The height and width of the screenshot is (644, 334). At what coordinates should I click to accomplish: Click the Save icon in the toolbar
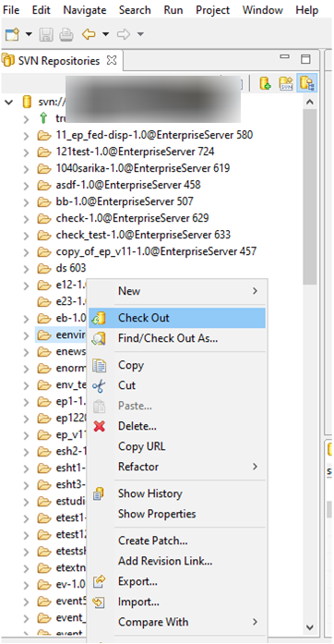[x=45, y=34]
